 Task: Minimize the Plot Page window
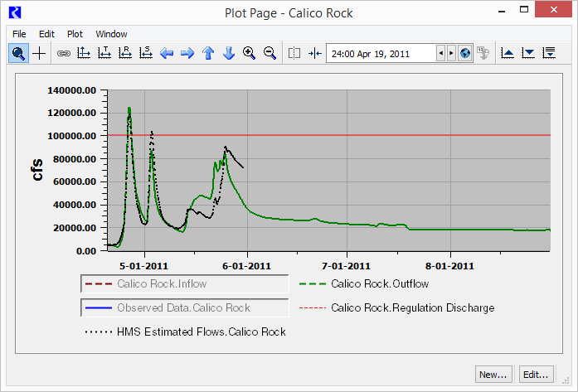(502, 12)
